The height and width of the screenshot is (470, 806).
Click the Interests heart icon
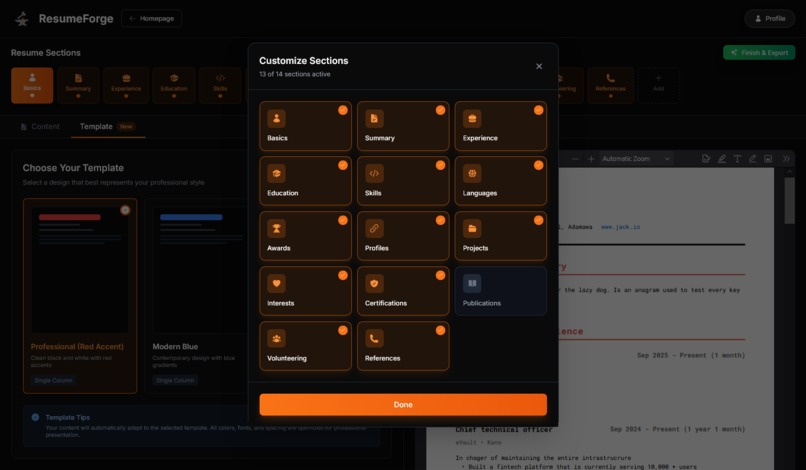point(276,284)
